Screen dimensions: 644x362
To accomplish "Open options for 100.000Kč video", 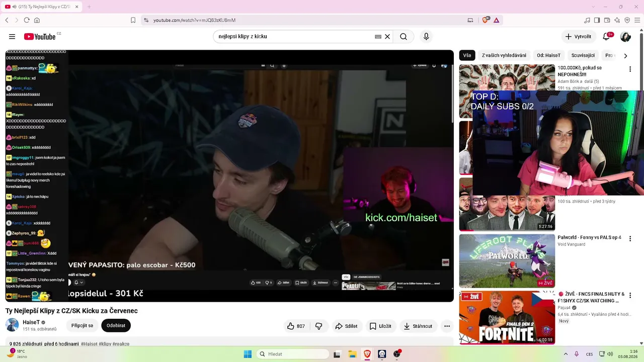I will [630, 69].
